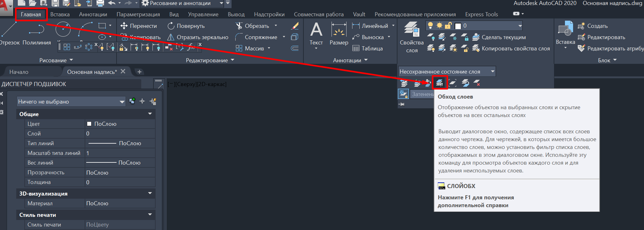The height and width of the screenshot is (230, 644).
Task: Click the delete layer icon with red X
Action: pos(477,83)
